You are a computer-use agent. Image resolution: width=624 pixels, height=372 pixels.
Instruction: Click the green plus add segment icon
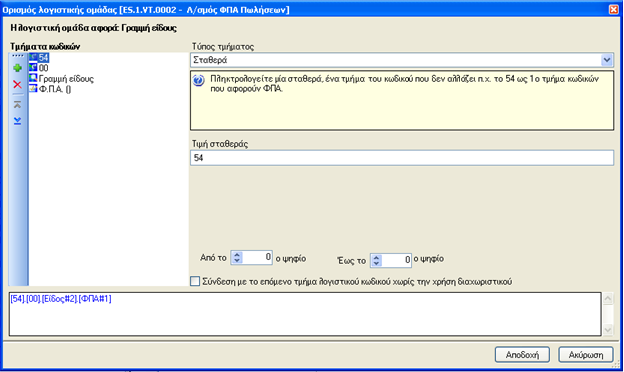(17, 68)
